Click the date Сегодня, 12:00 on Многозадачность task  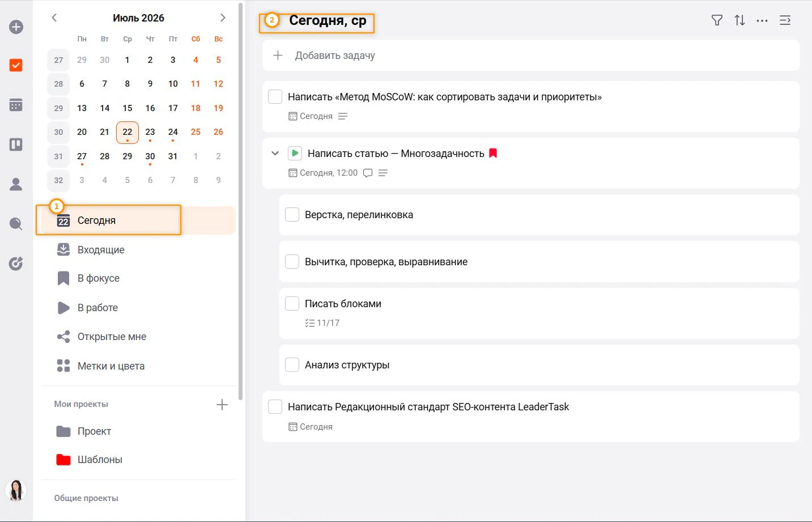(323, 173)
